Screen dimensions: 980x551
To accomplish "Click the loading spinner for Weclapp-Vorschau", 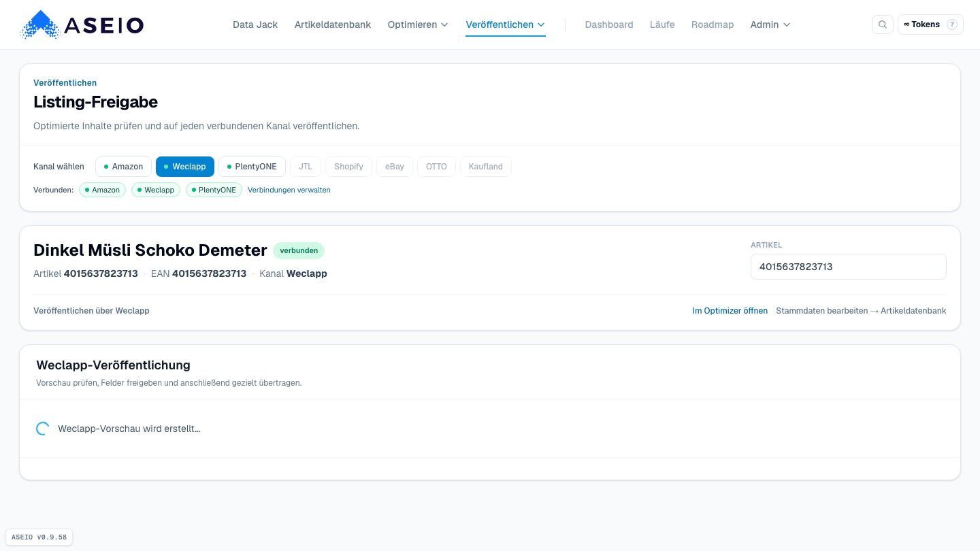I will [x=42, y=429].
